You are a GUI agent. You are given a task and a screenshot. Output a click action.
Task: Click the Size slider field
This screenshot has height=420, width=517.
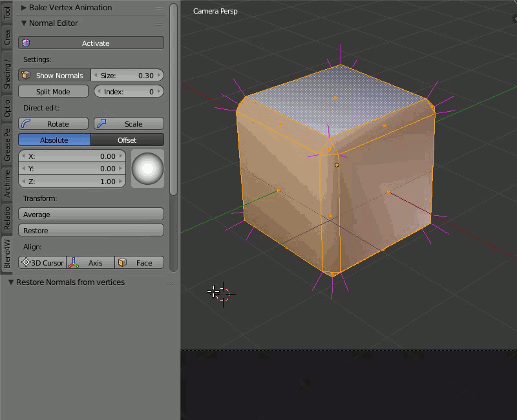pos(127,75)
